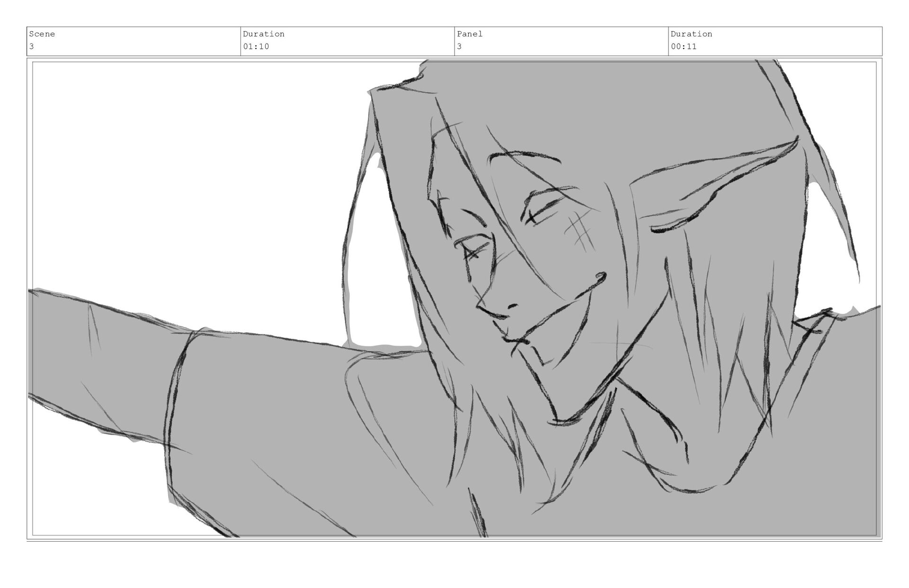Click the Scene label in header
The image size is (909, 588).
[x=42, y=34]
